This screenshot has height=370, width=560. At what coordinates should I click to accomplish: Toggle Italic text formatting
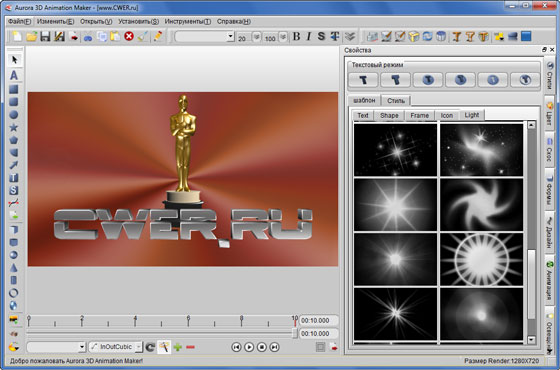click(x=309, y=36)
